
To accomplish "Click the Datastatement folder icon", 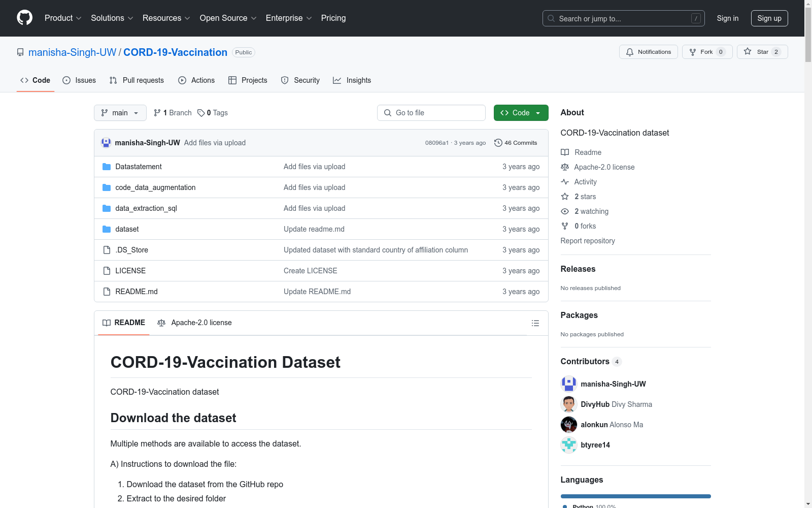I will coord(107,167).
